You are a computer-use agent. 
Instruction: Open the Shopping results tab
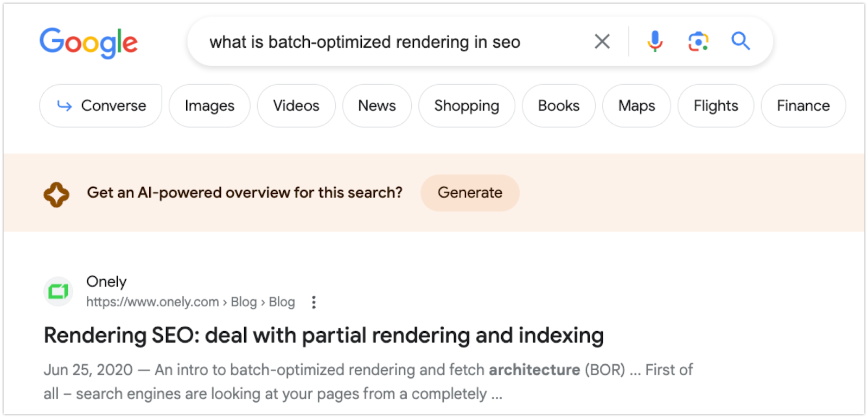467,106
